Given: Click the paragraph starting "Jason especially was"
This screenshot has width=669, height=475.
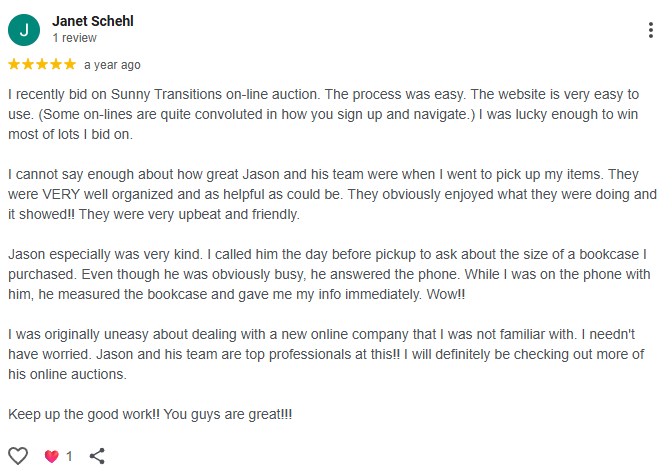Looking at the screenshot, I should pyautogui.click(x=329, y=274).
